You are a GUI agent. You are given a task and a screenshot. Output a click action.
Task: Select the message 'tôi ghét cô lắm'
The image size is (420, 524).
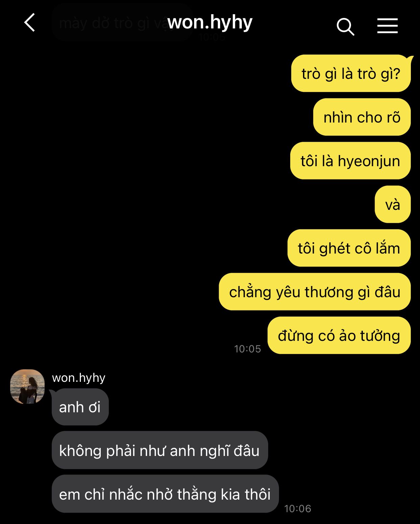[x=349, y=248]
